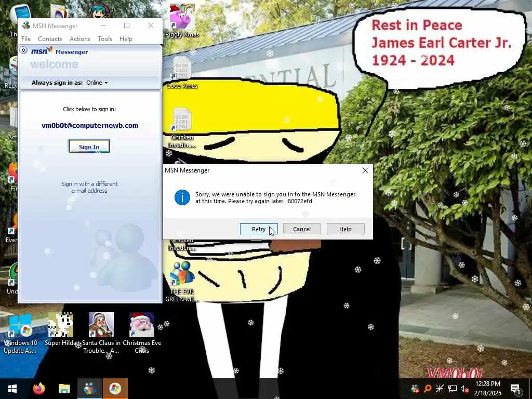Click the snowflake tray icon

tap(440, 389)
